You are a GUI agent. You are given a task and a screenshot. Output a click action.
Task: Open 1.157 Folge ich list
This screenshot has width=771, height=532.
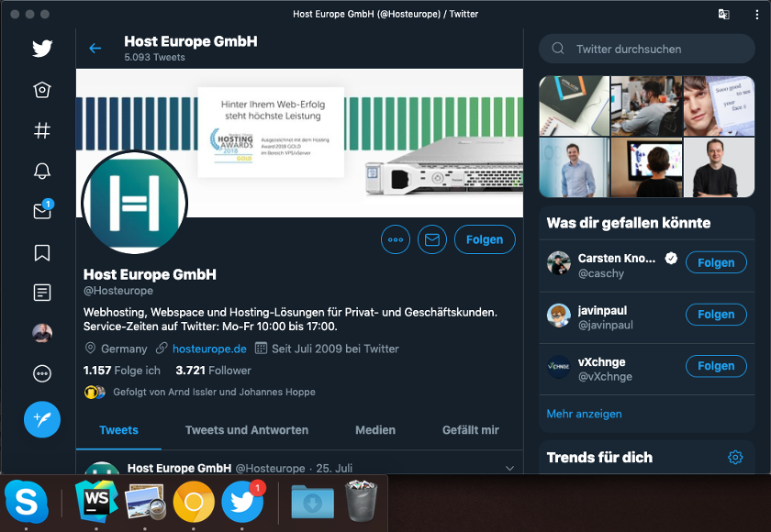coord(122,371)
